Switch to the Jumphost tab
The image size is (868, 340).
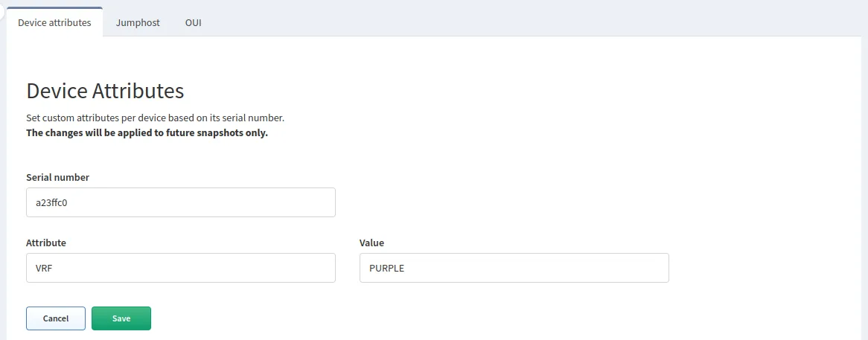pos(138,22)
